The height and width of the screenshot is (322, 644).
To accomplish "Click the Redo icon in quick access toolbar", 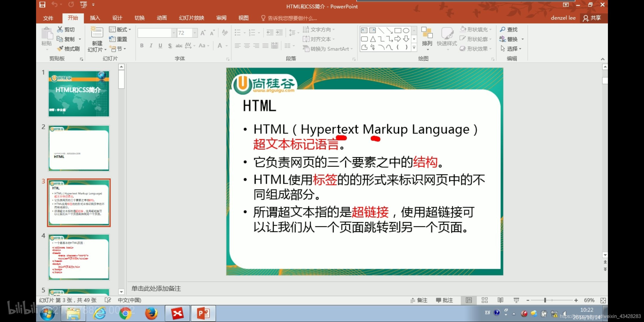I will pos(71,4).
